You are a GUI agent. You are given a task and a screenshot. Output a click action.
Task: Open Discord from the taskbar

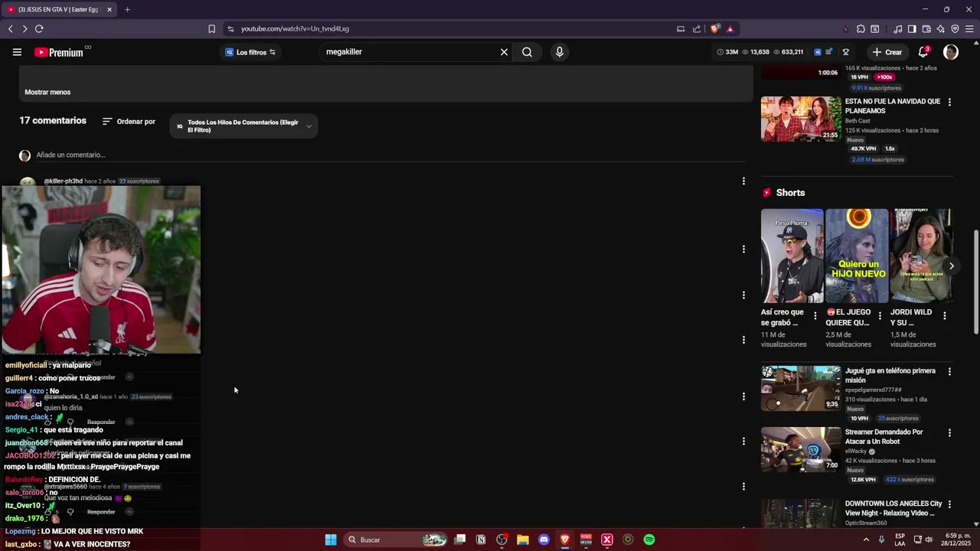544,540
